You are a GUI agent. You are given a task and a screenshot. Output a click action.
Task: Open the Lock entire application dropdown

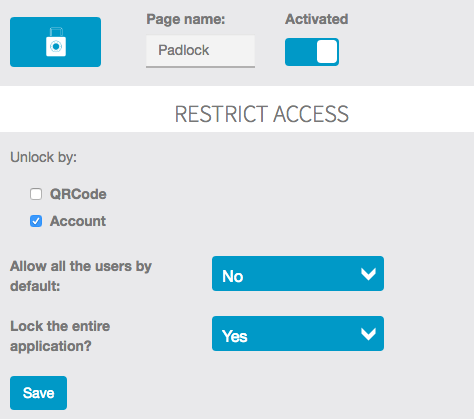(298, 334)
